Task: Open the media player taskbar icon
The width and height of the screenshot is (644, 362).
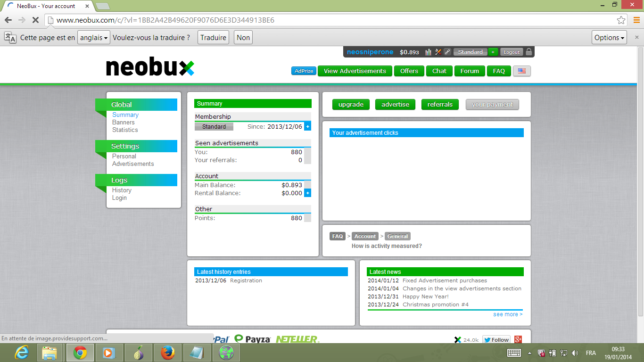Action: pos(109,353)
